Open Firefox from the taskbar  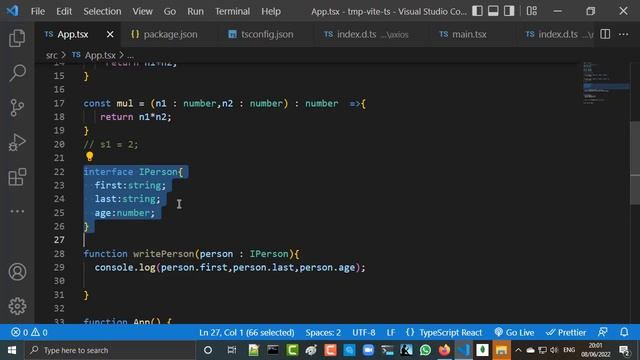point(444,350)
